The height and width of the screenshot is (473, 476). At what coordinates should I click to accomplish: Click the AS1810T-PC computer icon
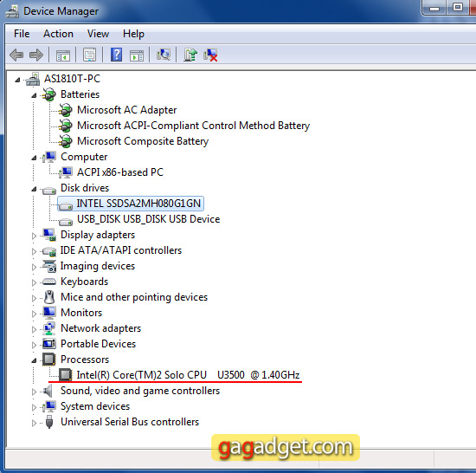pyautogui.click(x=33, y=79)
